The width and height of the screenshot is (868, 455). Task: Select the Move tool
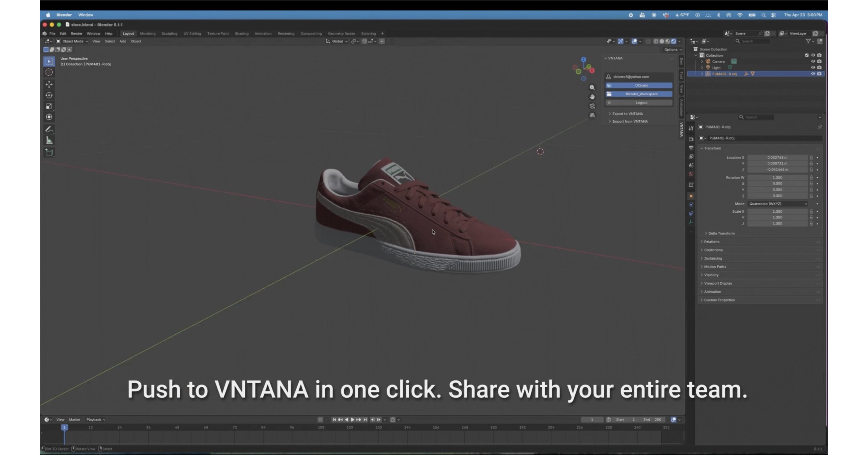click(x=49, y=84)
